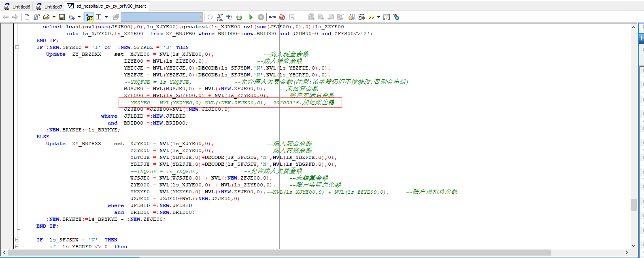Collapse the IF :NEW.SFYKBZ code block
Image resolution: width=644 pixels, height=258 pixels.
click(17, 47)
